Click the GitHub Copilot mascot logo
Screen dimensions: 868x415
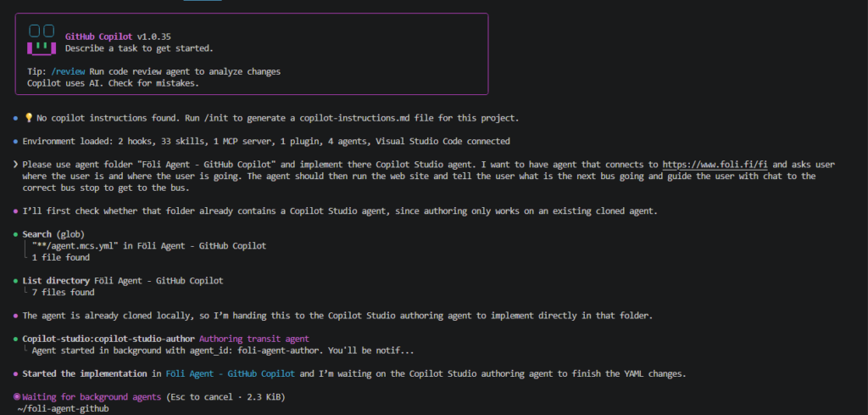(42, 39)
